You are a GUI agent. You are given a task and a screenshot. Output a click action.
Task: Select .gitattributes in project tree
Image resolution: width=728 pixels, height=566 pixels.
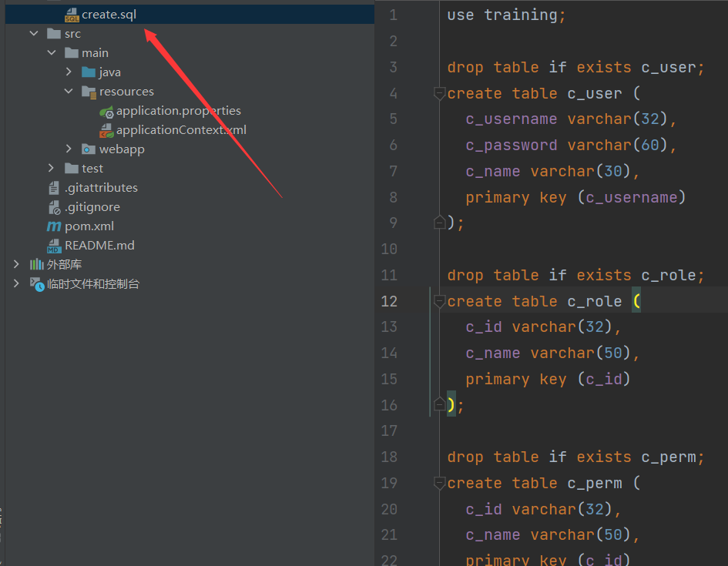(x=101, y=187)
